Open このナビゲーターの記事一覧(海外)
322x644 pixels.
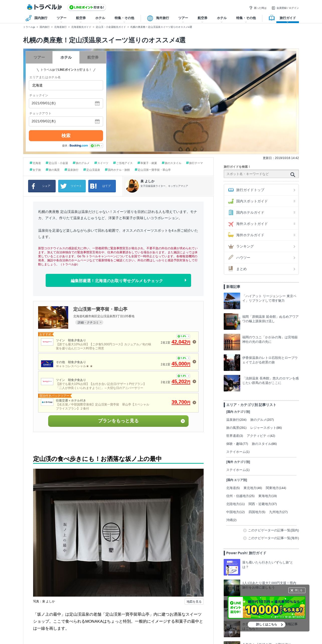point(271,538)
